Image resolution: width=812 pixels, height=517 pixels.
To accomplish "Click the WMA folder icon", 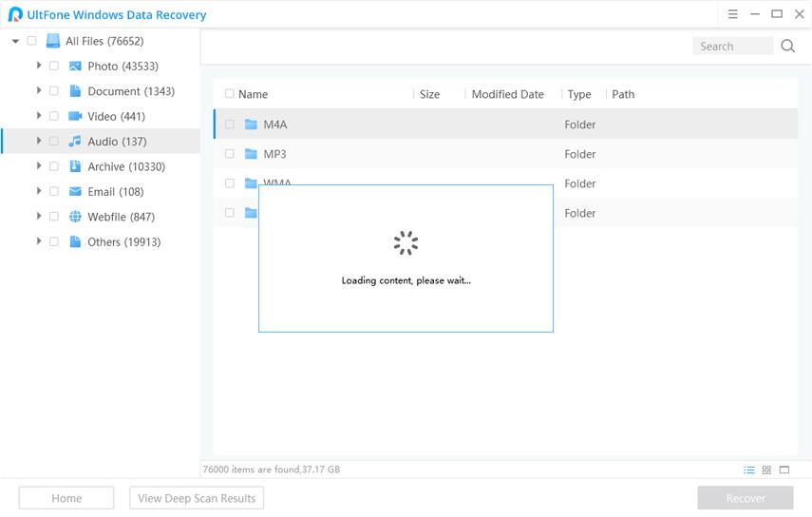I will click(251, 182).
